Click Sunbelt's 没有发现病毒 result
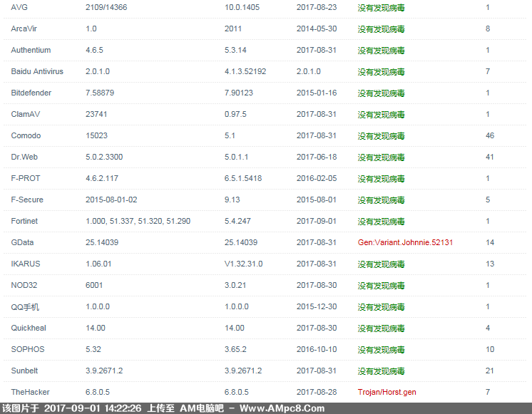This screenshot has width=532, height=414. pos(381,371)
